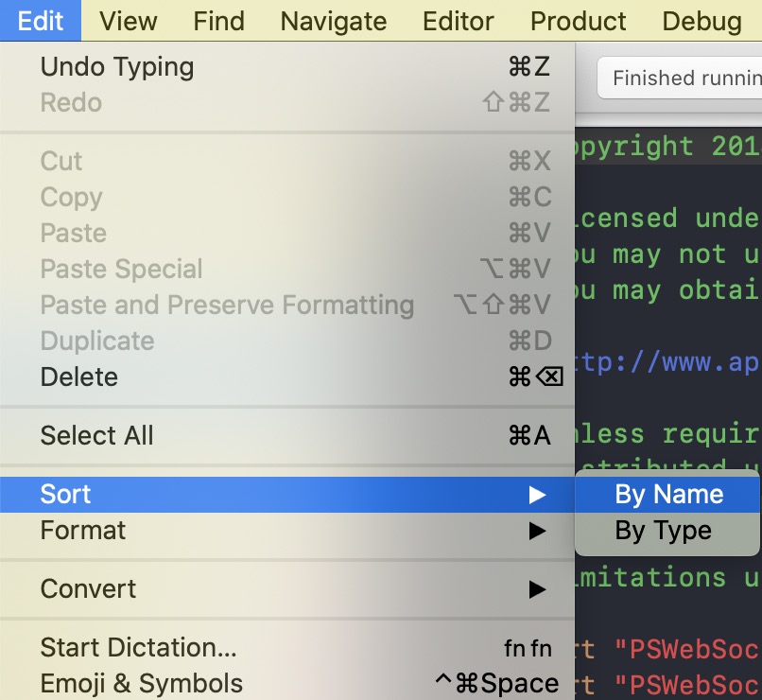Screen dimensions: 762x700
Task: Open the View menu
Action: [x=129, y=21]
